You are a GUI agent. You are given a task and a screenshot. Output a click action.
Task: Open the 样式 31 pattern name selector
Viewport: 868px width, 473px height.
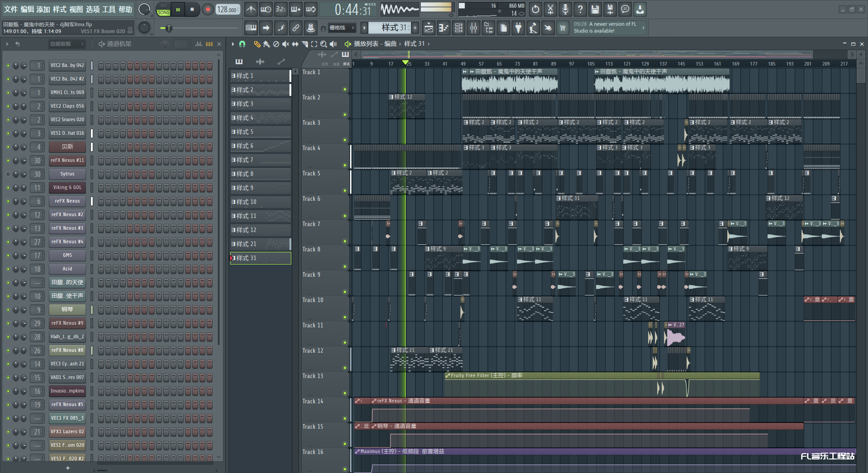pos(390,28)
